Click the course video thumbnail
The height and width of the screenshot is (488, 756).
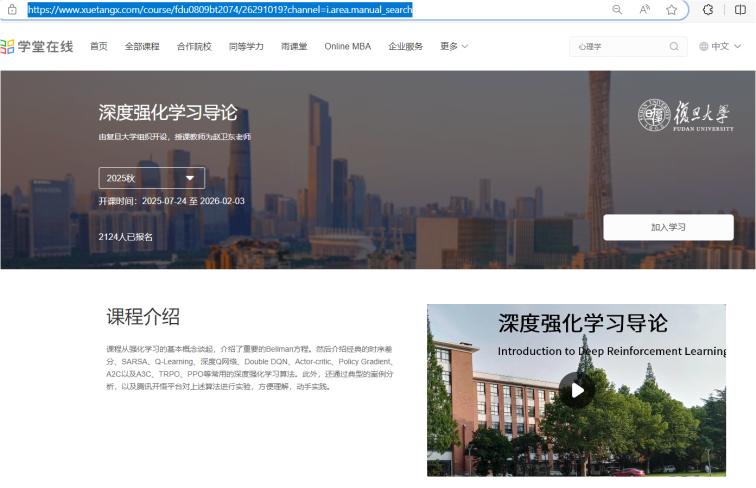[x=576, y=390]
